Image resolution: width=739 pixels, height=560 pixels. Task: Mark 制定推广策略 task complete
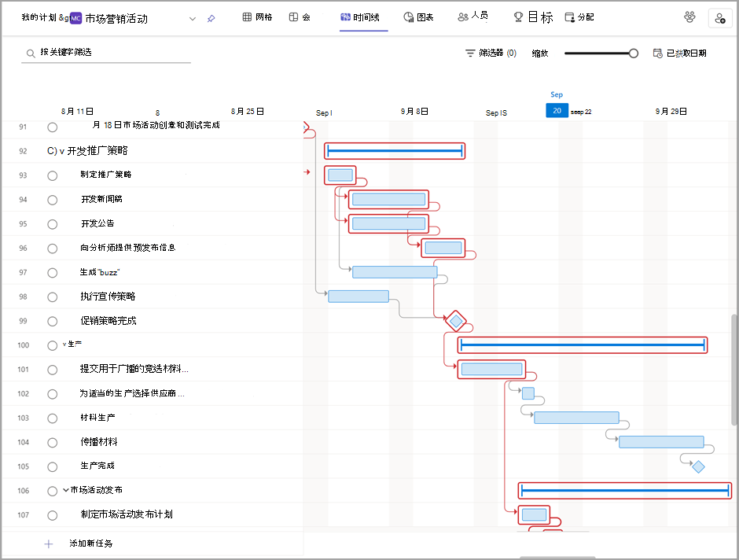pos(53,176)
